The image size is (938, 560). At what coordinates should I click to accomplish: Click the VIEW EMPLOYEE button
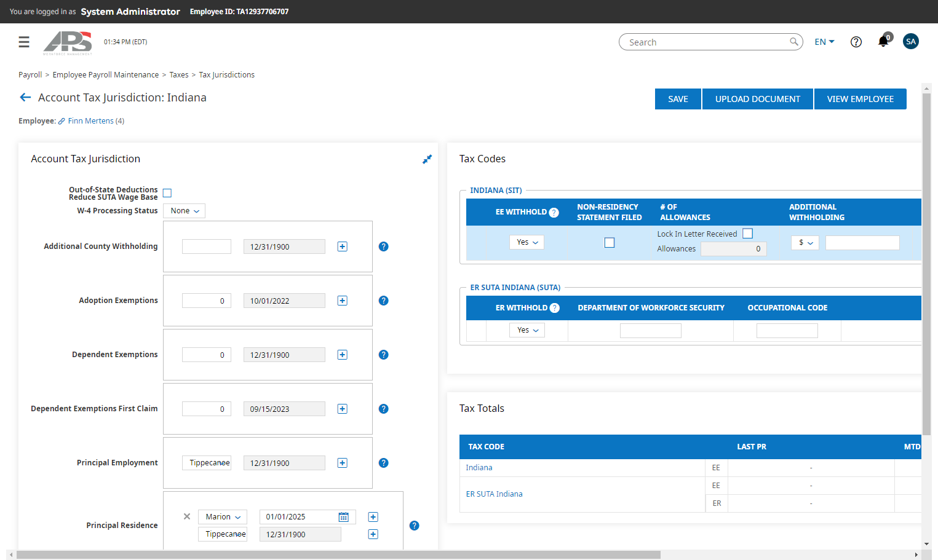(x=860, y=99)
